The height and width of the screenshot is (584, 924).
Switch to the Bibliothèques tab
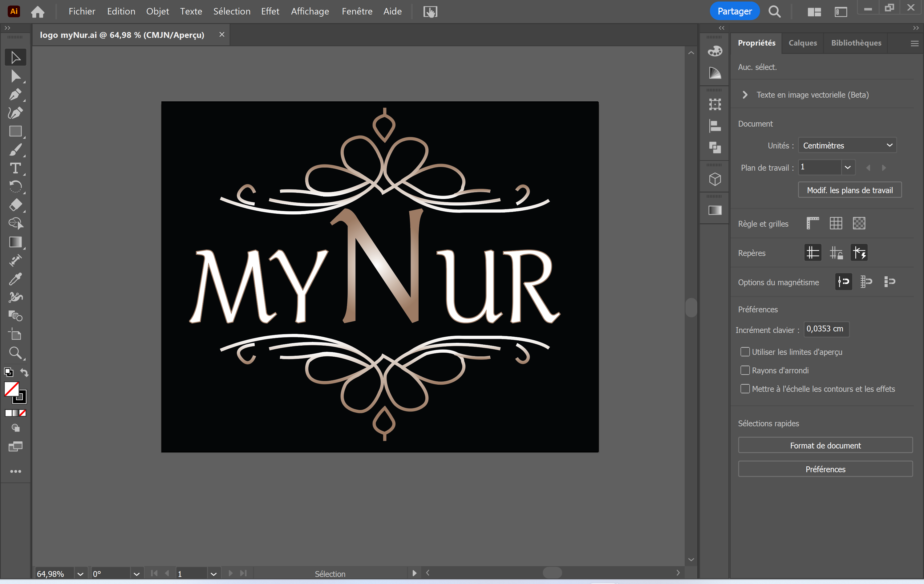856,43
